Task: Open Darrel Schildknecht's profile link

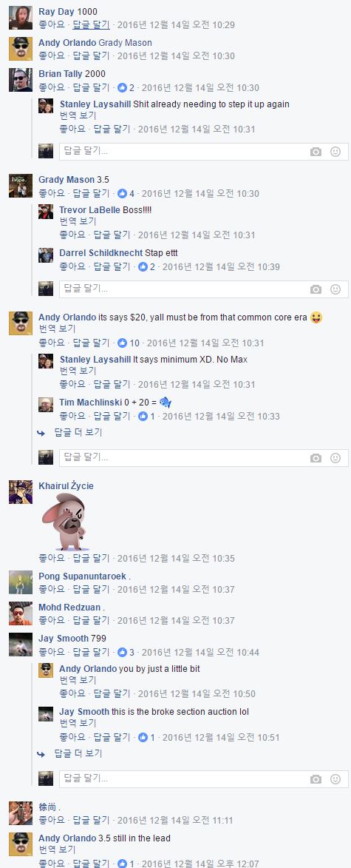Action: click(101, 253)
